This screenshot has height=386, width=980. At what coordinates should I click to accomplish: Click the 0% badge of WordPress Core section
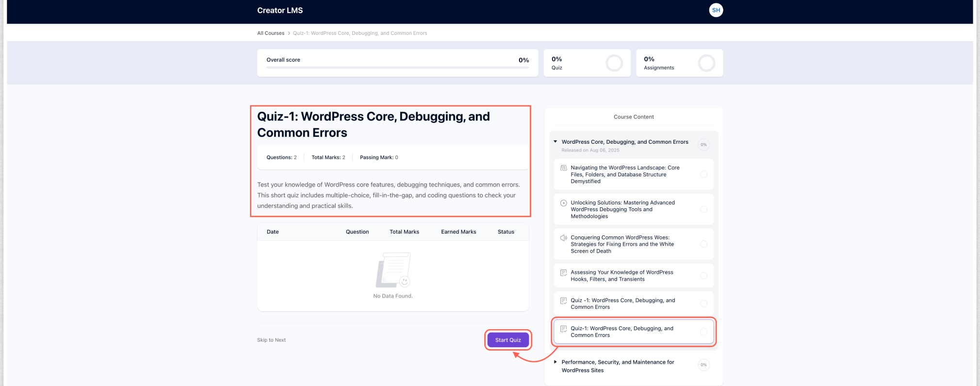coord(703,145)
